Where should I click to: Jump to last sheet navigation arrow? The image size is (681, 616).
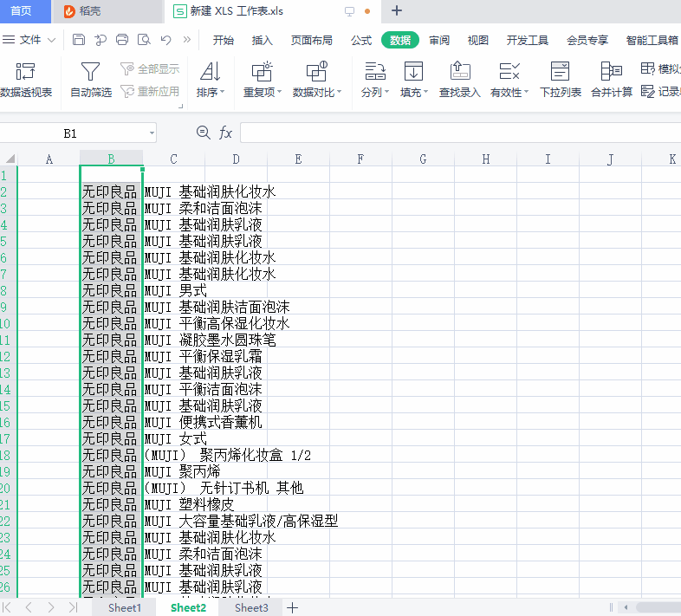(73, 606)
